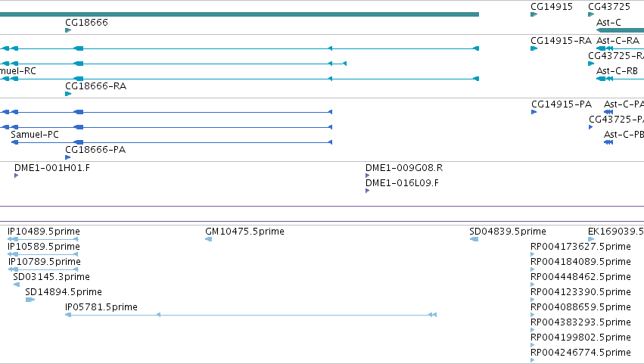The width and height of the screenshot is (644, 364).
Task: Select the SD04839.5prime EST glyph
Action: (474, 239)
